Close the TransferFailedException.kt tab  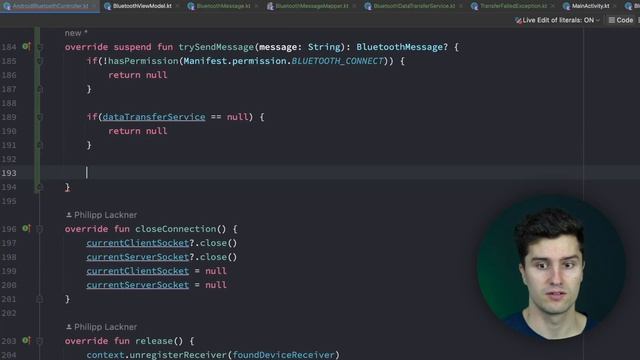point(552,6)
